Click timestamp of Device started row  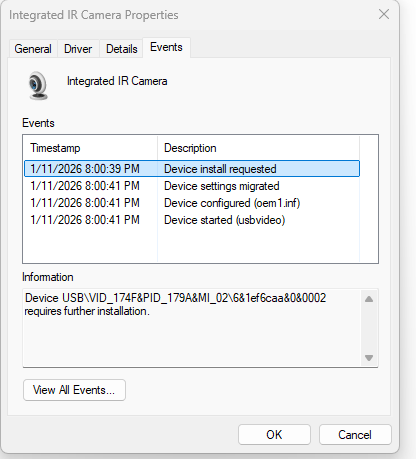(85, 220)
